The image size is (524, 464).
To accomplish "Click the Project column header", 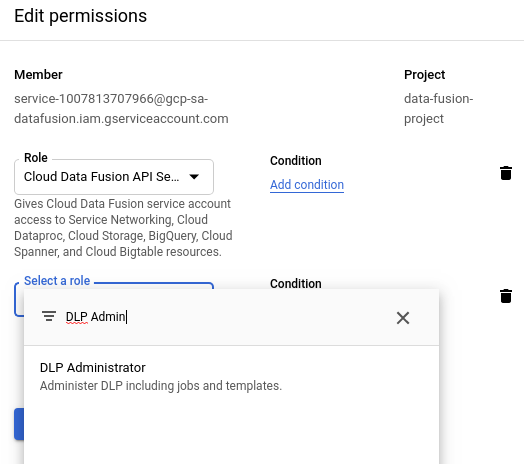I will point(424,75).
